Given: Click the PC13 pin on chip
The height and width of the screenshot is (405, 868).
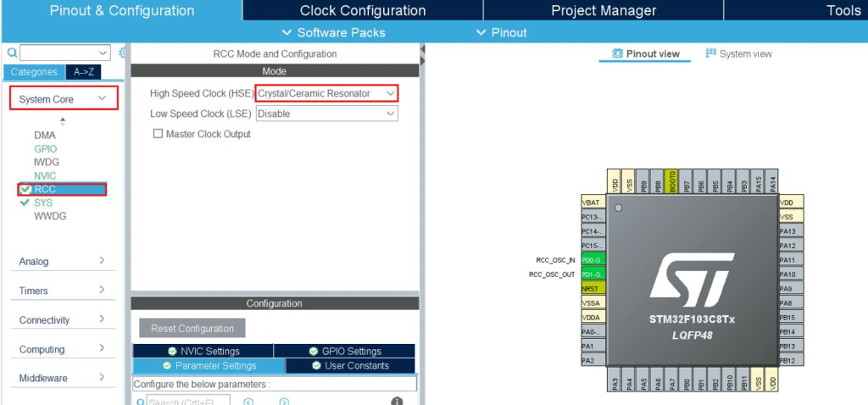Looking at the screenshot, I should tap(593, 217).
